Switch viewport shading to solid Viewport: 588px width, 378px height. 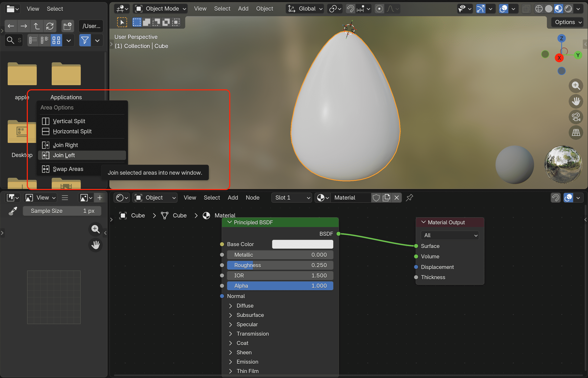pos(549,9)
